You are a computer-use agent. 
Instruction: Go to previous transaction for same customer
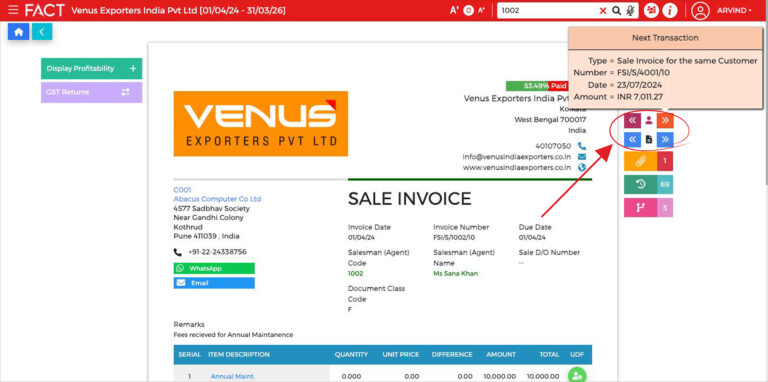pyautogui.click(x=632, y=120)
